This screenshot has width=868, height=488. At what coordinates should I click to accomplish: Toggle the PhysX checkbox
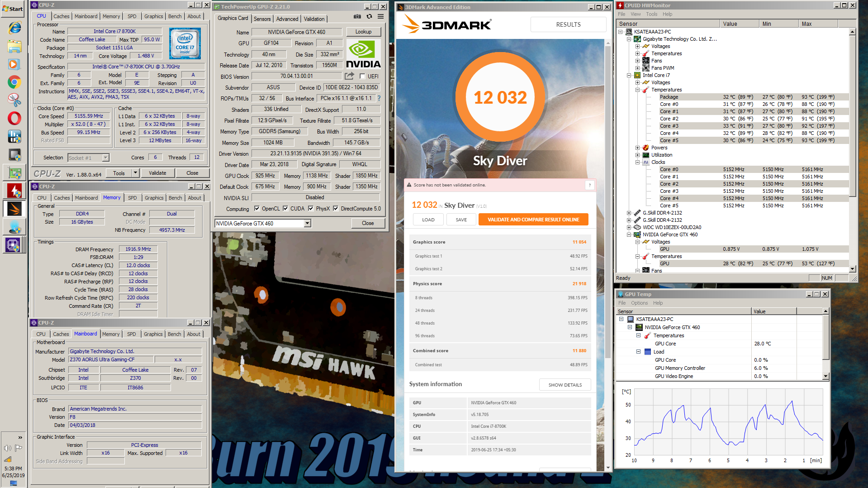[x=311, y=209]
